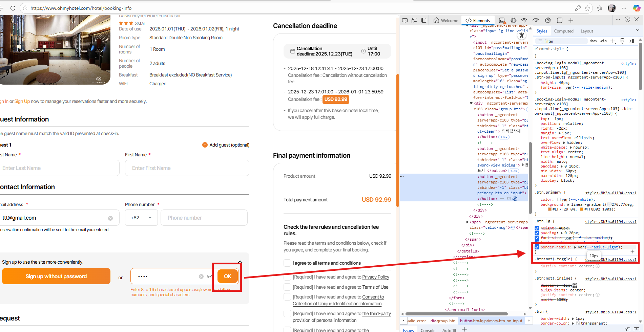The height and width of the screenshot is (332, 644).
Task: Click the Enter First Name input field
Action: [x=187, y=168]
